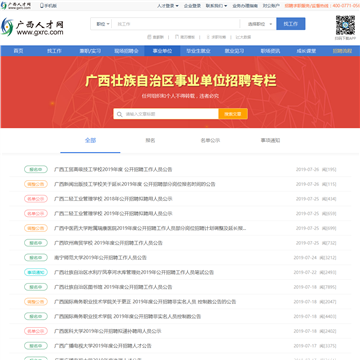Image resolution: width=360 pixels, height=360 pixels.
Task: Open the 找工作 nav menu item
Action: coord(54,51)
